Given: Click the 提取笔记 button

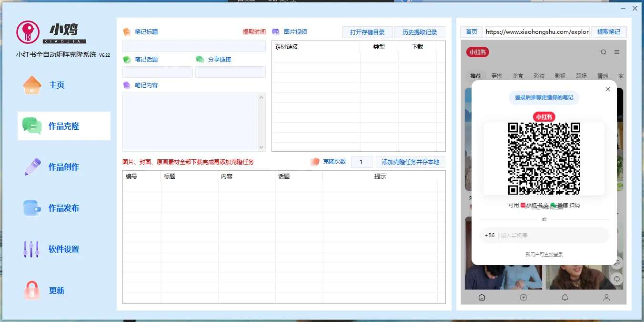Looking at the screenshot, I should tap(609, 32).
